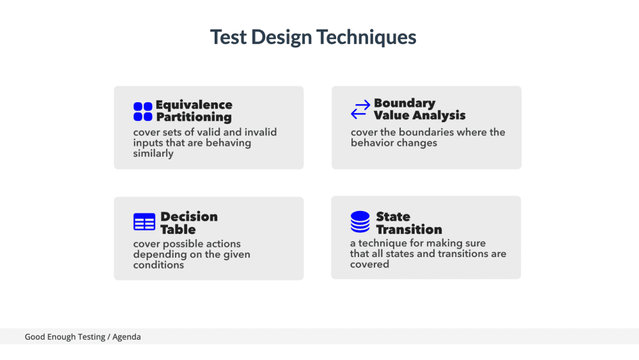Screen dimensions: 639x360
Task: Click the 'cover possible actions' description text
Action: tap(192, 254)
